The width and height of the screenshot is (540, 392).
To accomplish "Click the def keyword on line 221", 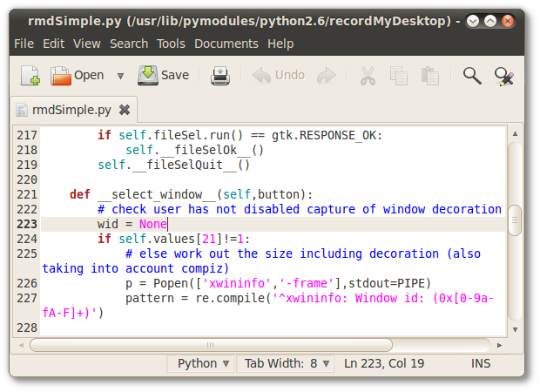I will pyautogui.click(x=80, y=194).
